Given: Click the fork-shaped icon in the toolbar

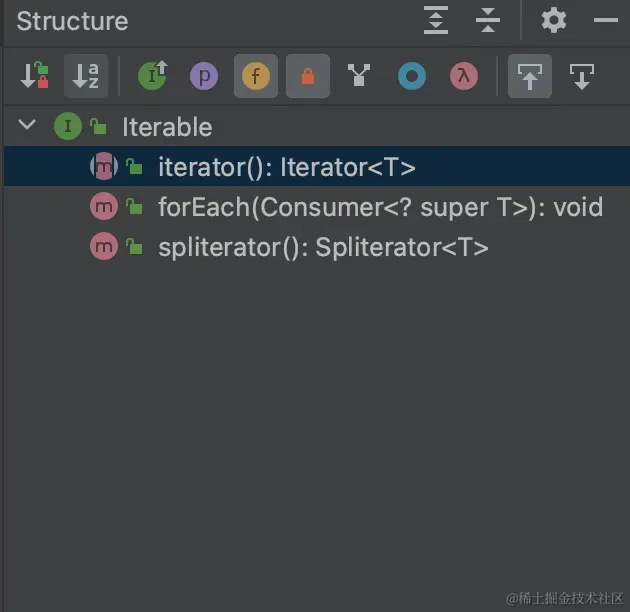Looking at the screenshot, I should [x=359, y=76].
